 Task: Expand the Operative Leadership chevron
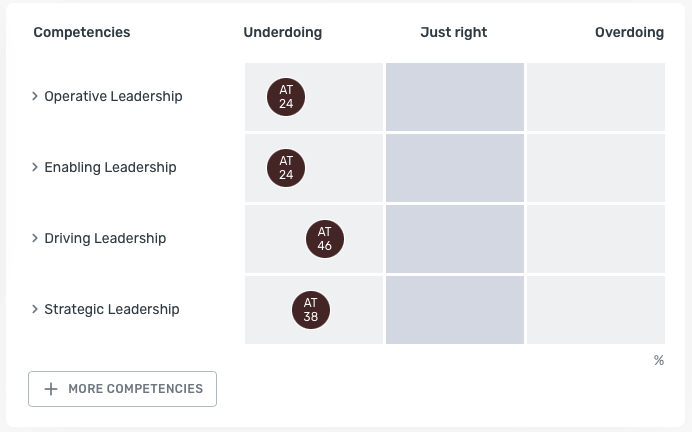click(x=35, y=96)
